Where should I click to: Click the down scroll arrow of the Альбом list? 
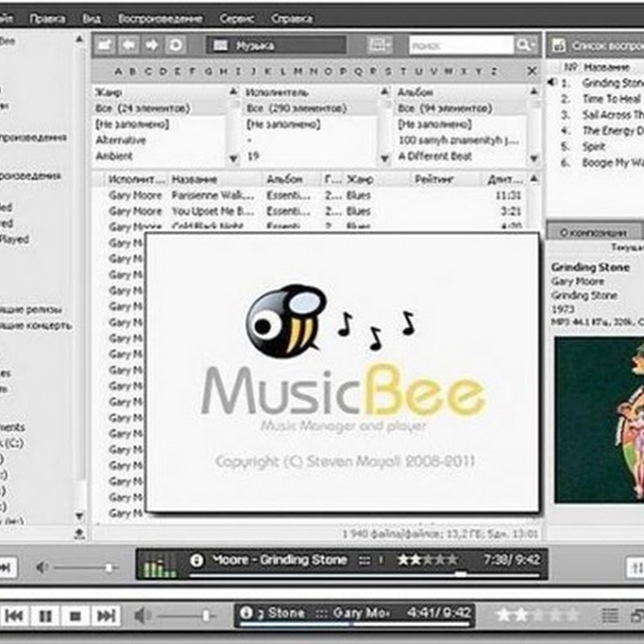tap(534, 158)
